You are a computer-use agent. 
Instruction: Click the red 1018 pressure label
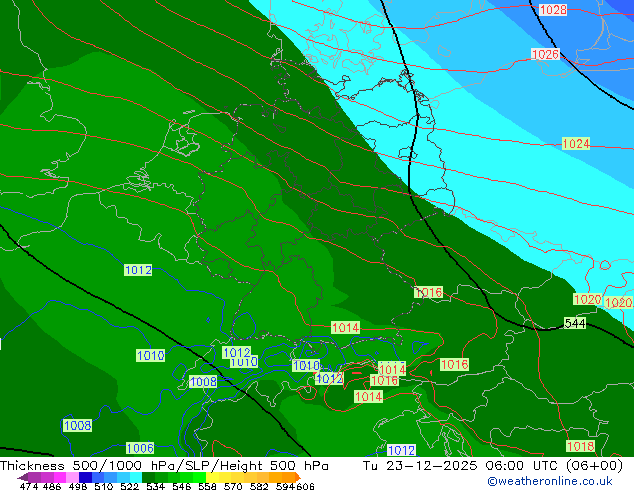click(x=580, y=446)
